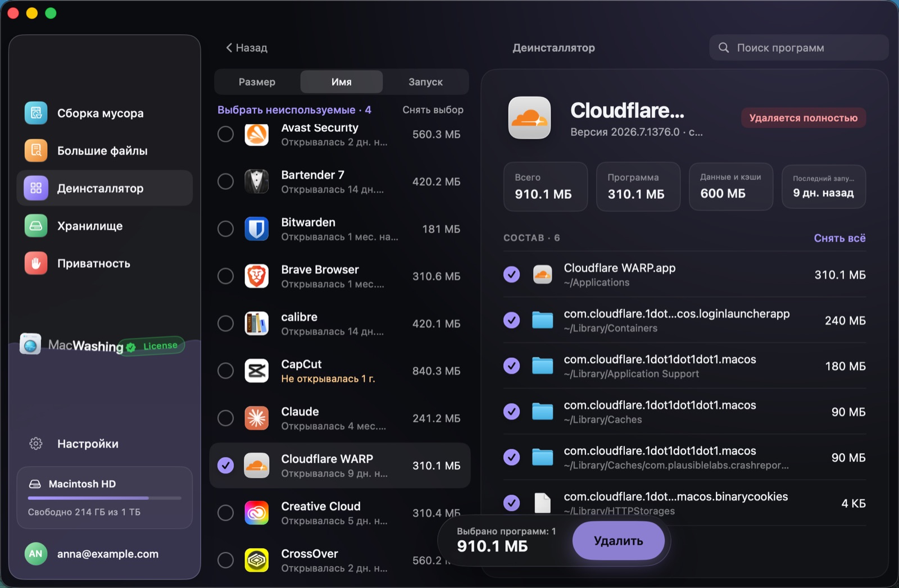Click the Всего 910.1 МБ card
The width and height of the screenshot is (899, 588).
click(545, 186)
